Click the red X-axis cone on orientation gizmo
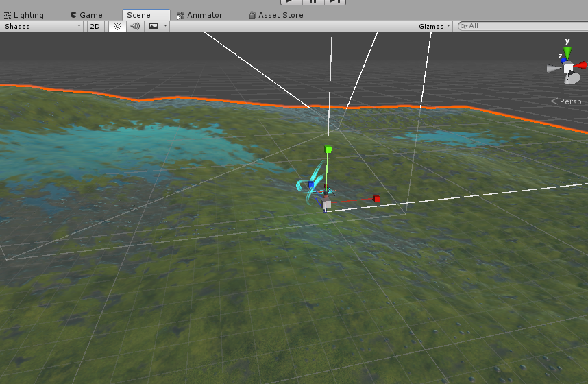Viewport: 588px width, 384px height. point(580,65)
